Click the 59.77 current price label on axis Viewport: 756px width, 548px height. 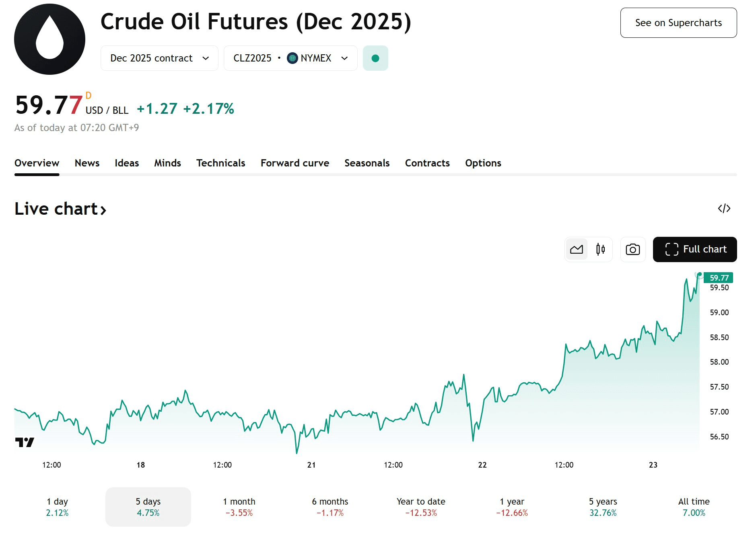719,278
